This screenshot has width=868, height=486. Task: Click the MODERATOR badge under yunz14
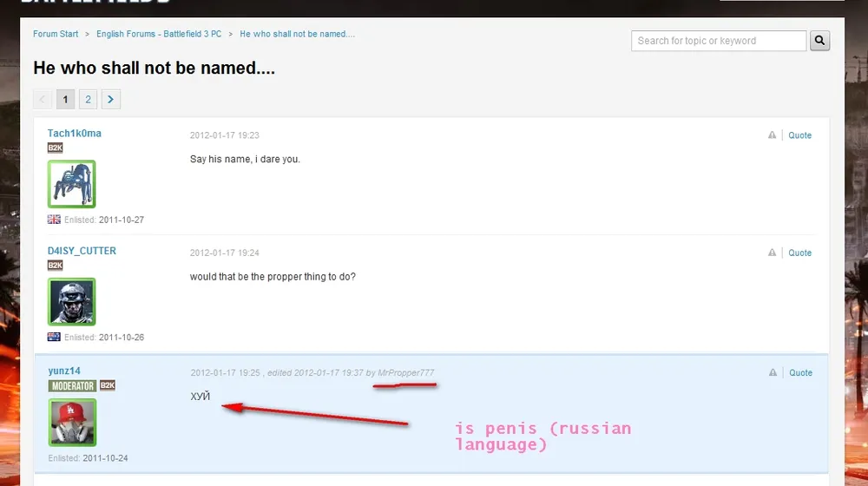pyautogui.click(x=73, y=386)
